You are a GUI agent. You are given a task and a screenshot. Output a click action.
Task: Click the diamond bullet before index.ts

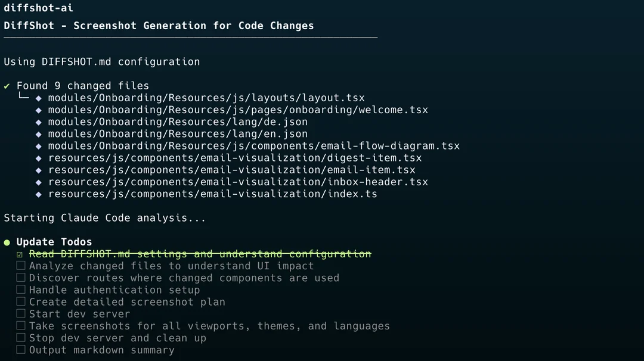point(39,194)
